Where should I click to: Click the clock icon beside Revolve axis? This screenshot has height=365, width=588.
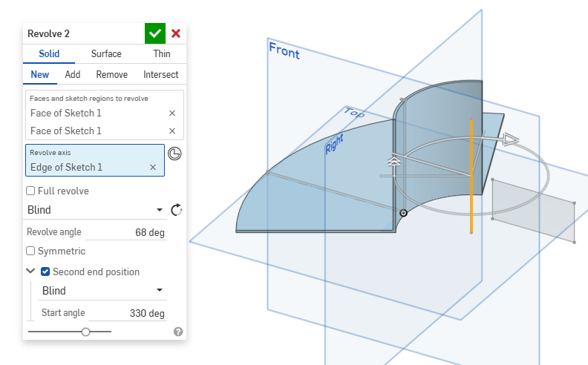[x=174, y=154]
